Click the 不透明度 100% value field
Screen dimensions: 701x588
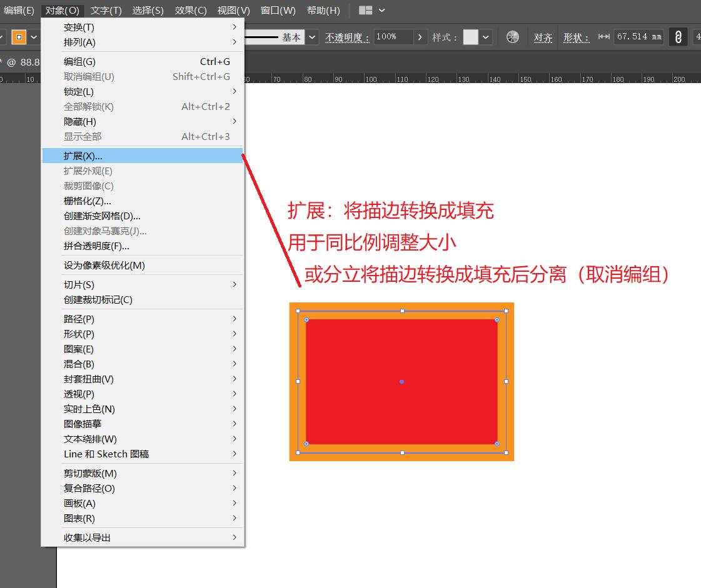(395, 37)
